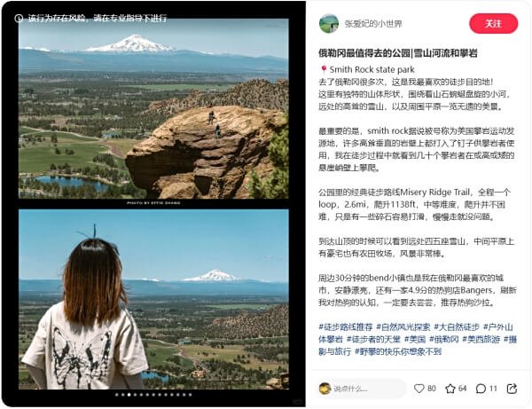Open the #野攀的快乐你想象不到 hashtag
The width and height of the screenshot is (532, 409).
[x=398, y=351]
